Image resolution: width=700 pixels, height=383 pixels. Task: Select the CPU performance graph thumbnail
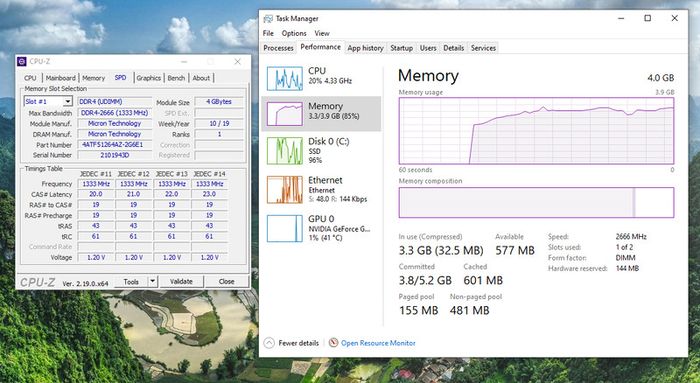[285, 78]
